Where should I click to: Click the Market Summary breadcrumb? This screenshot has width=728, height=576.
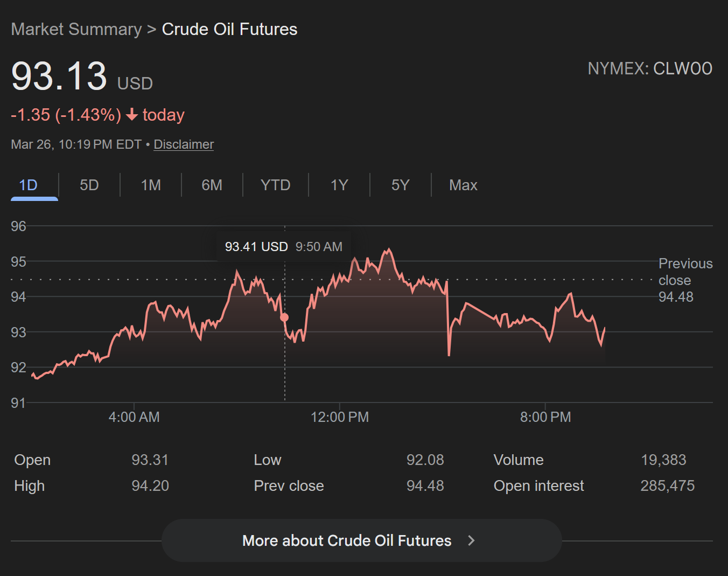[x=76, y=29]
